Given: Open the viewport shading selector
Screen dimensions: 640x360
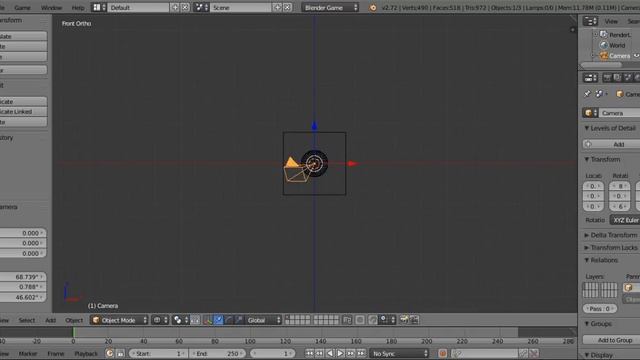Looking at the screenshot, I should pos(160,320).
